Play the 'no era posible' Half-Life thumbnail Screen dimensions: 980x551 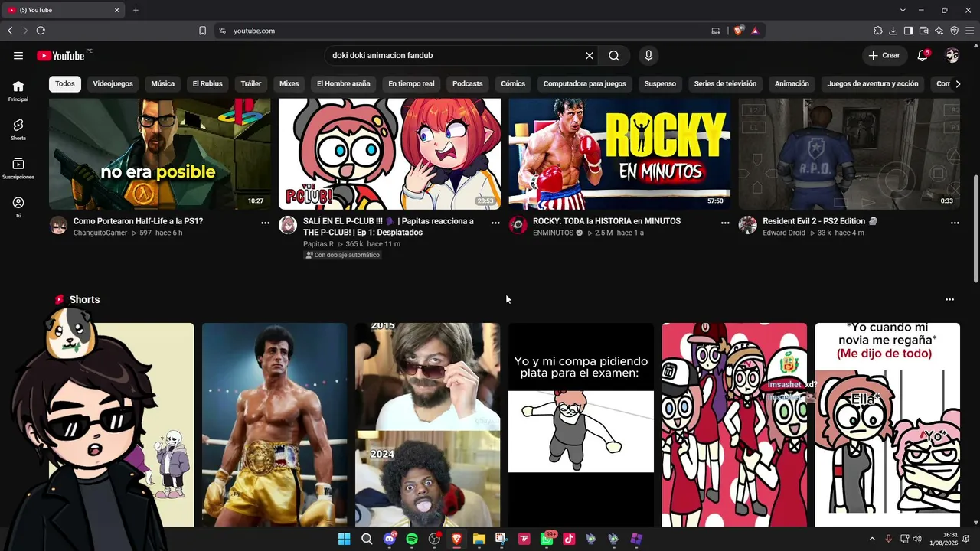tap(160, 154)
